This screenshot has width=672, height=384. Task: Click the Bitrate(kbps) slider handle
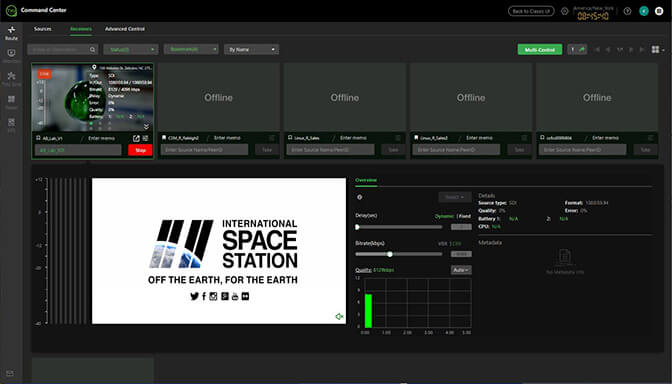click(390, 254)
